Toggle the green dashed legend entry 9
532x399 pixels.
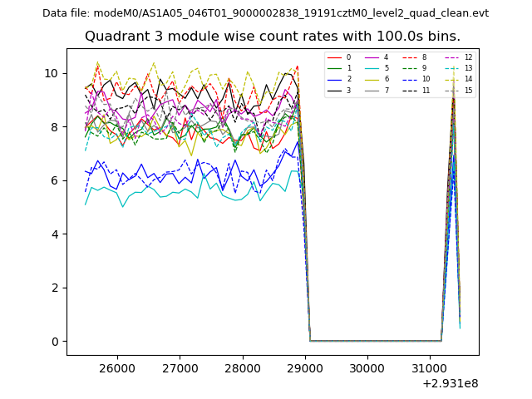tap(408, 68)
